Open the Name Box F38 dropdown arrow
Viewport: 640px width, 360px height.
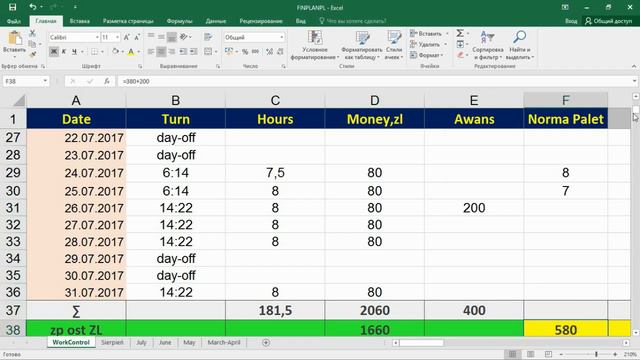[45, 81]
